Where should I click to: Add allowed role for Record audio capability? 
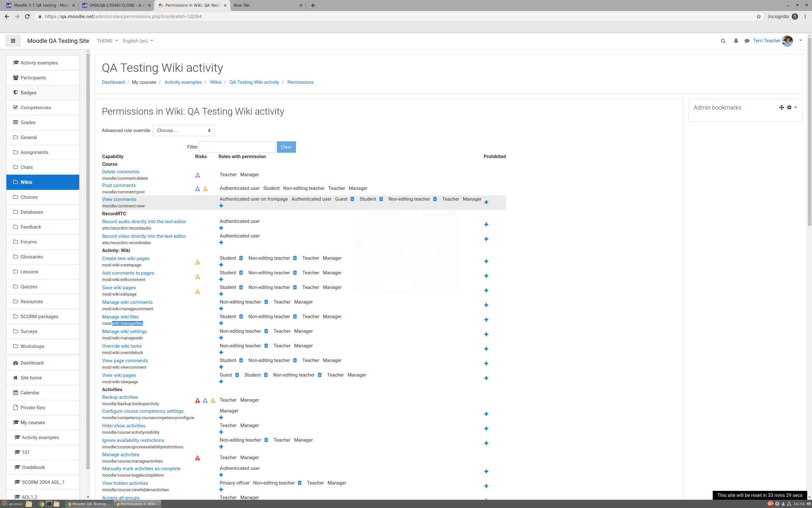pos(221,228)
